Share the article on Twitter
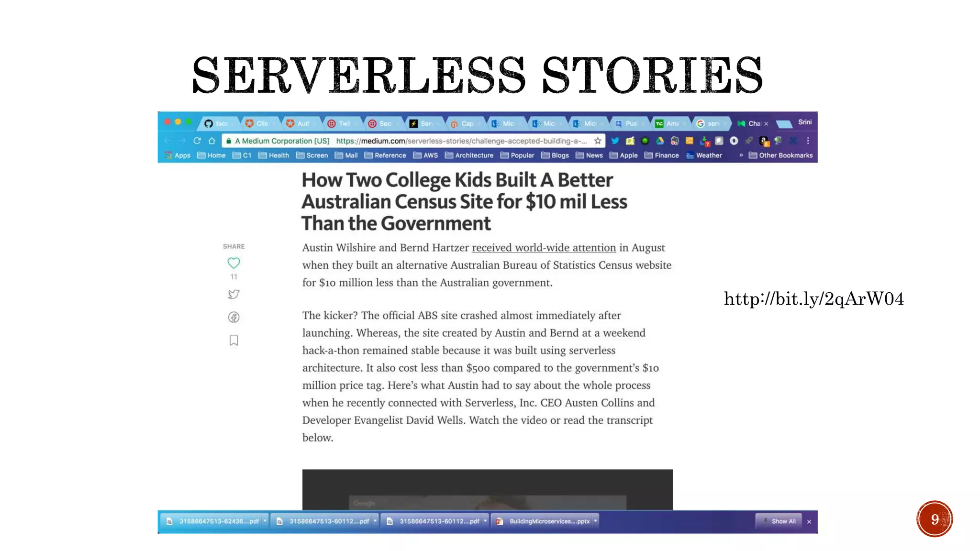The height and width of the screenshot is (551, 980). 234,294
